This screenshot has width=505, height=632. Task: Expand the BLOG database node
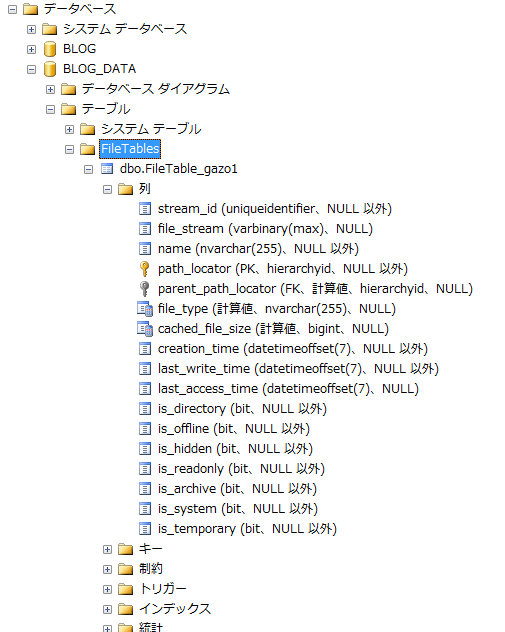point(31,49)
